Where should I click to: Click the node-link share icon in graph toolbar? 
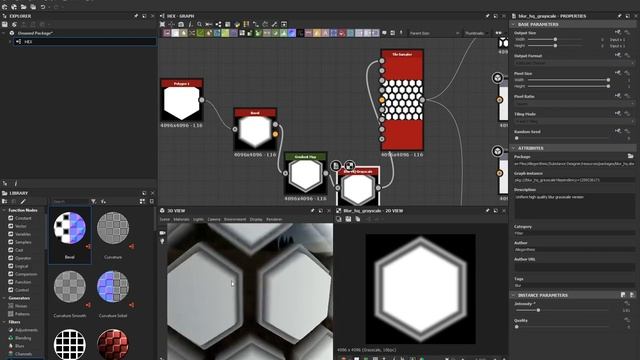tap(218, 24)
